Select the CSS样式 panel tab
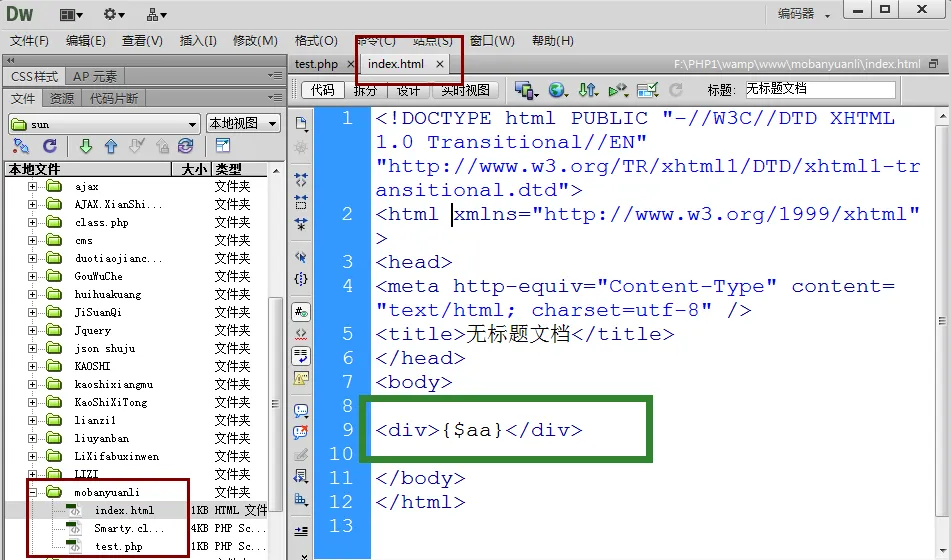Screen dimensions: 951x560 click(34, 76)
